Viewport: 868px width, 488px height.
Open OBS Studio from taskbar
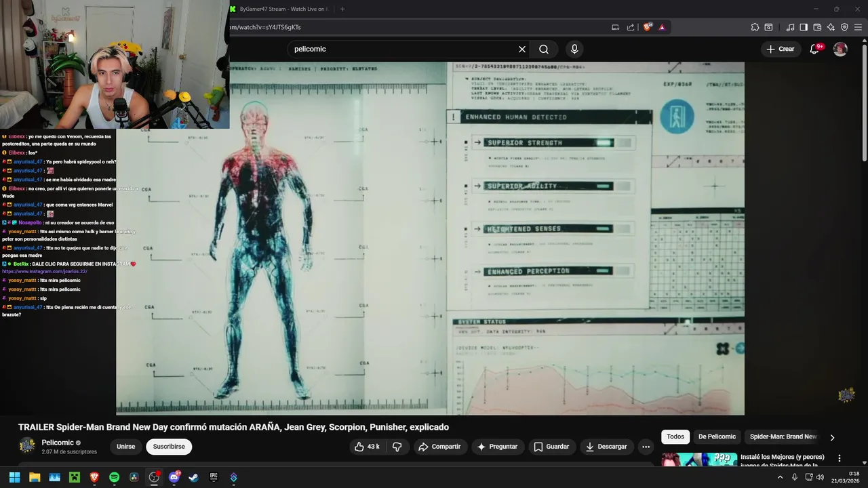154,477
